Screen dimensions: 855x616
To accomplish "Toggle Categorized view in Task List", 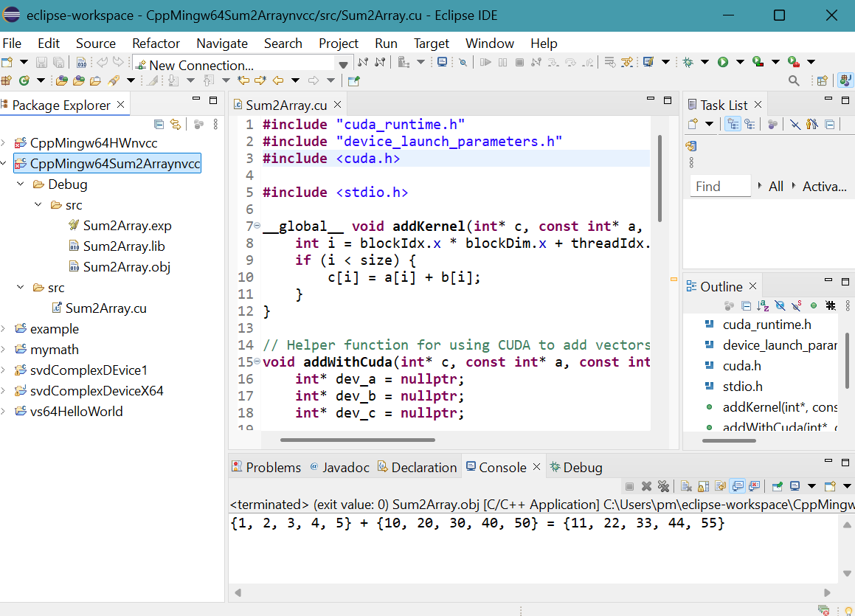I will pyautogui.click(x=733, y=124).
